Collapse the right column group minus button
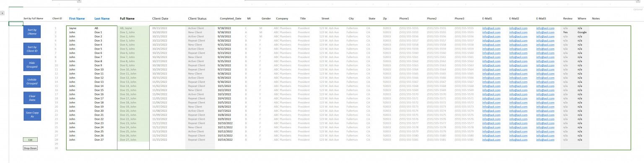Screen dimensions: 644x163 click(638, 1)
